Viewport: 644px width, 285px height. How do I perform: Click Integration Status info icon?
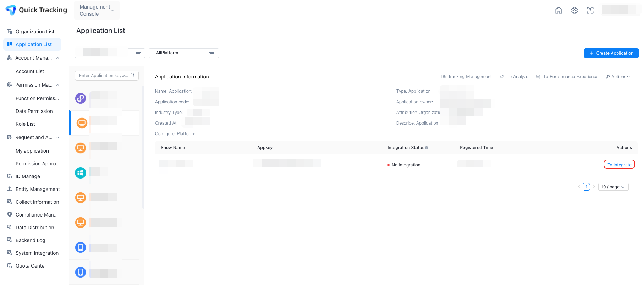point(426,148)
